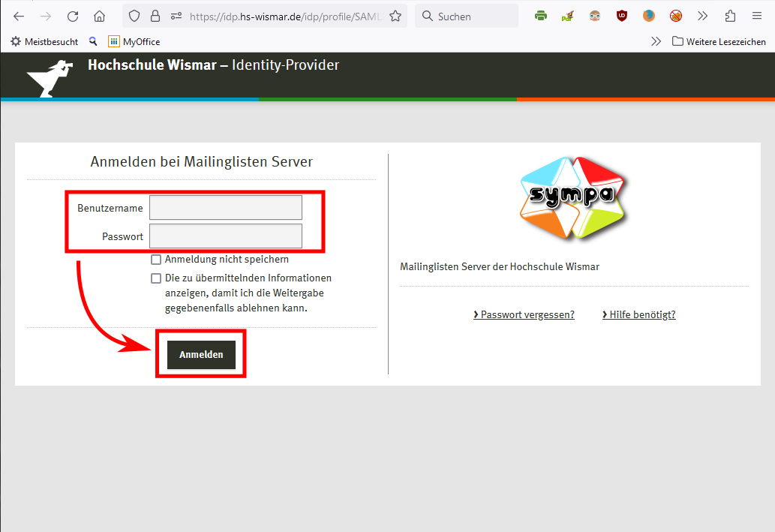Viewport: 775px width, 532px height.
Task: Open the MyOffice bookmark
Action: click(x=134, y=41)
